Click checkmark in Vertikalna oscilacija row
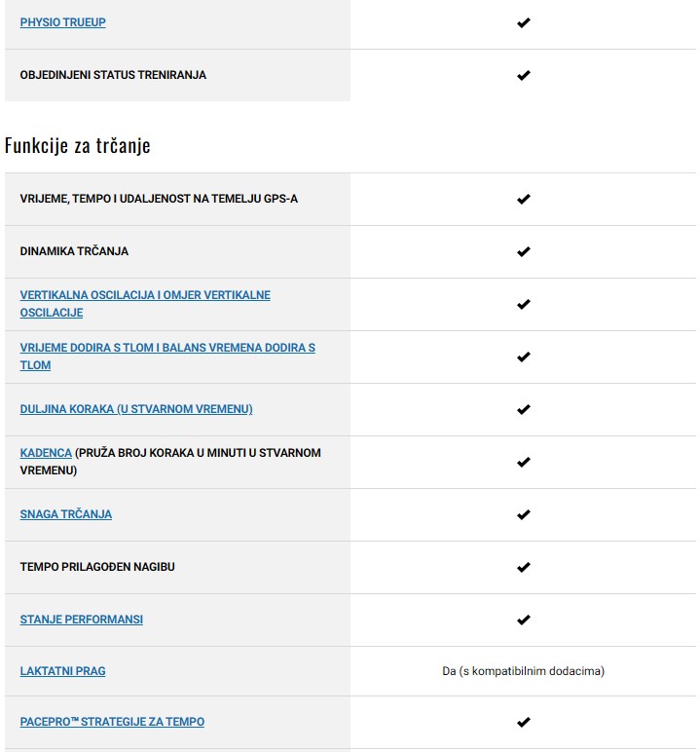Viewport: 700px width, 752px height. pyautogui.click(x=523, y=304)
